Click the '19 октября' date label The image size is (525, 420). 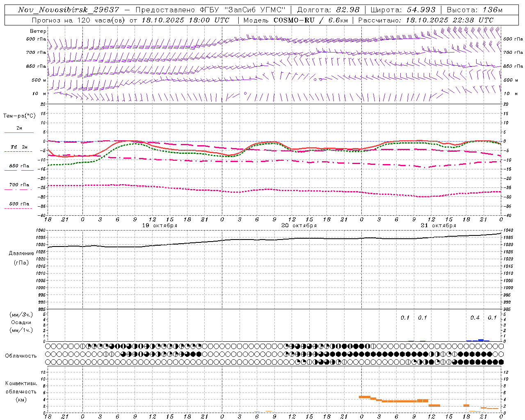(160, 226)
